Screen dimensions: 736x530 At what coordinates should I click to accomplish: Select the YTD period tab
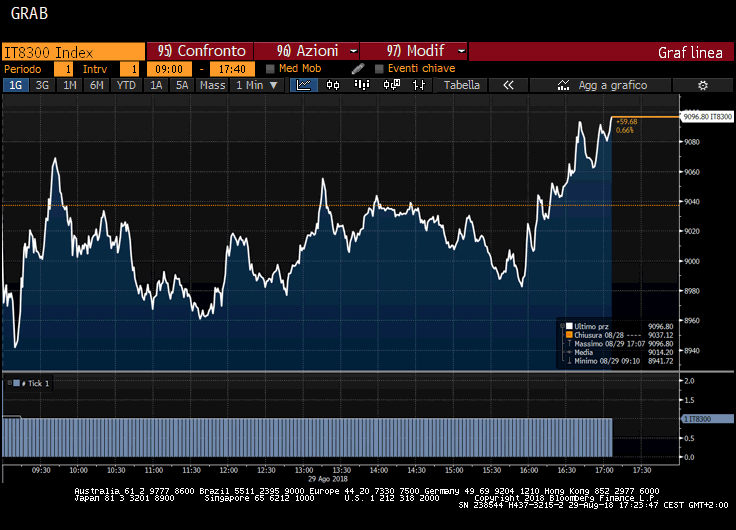pos(126,86)
